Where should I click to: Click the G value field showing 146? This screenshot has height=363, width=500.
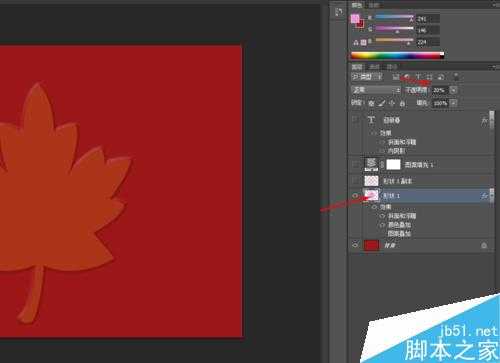(428, 31)
